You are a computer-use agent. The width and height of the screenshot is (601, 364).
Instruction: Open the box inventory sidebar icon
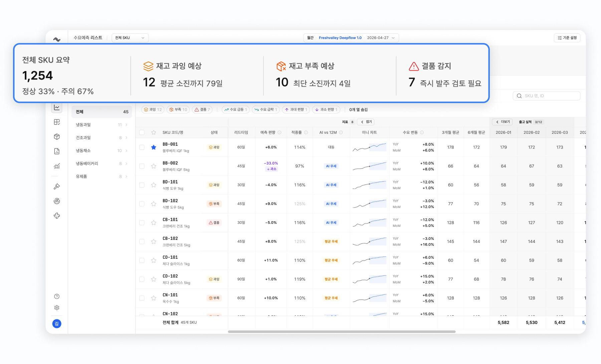click(57, 136)
